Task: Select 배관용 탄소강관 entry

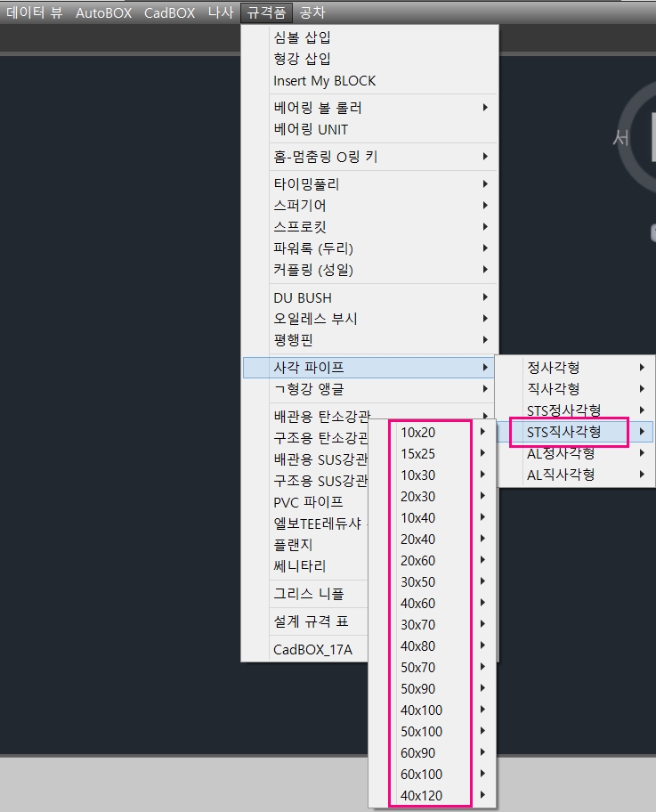Action: (322, 416)
